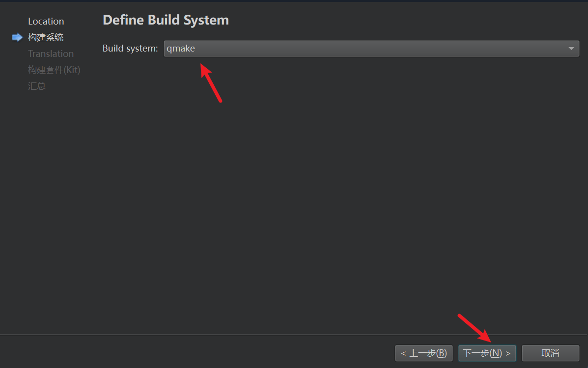The image size is (588, 368).
Task: Click the qmake text in the combo box
Action: [x=181, y=49]
